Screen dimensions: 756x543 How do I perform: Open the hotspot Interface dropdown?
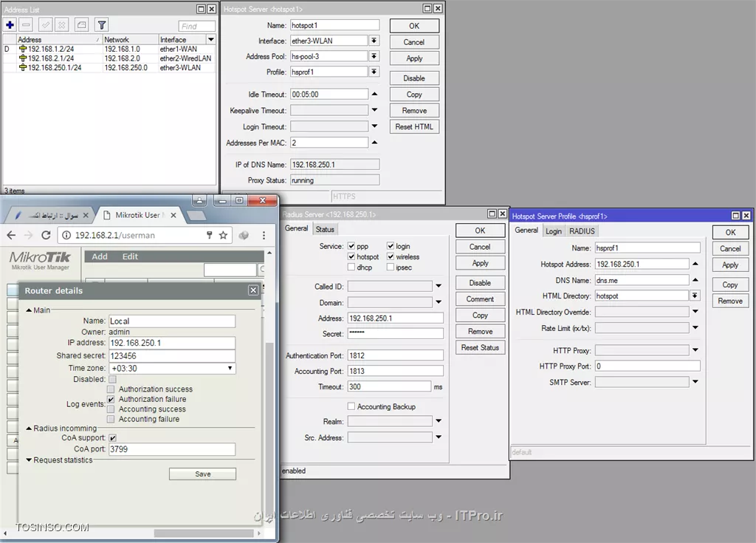point(374,41)
